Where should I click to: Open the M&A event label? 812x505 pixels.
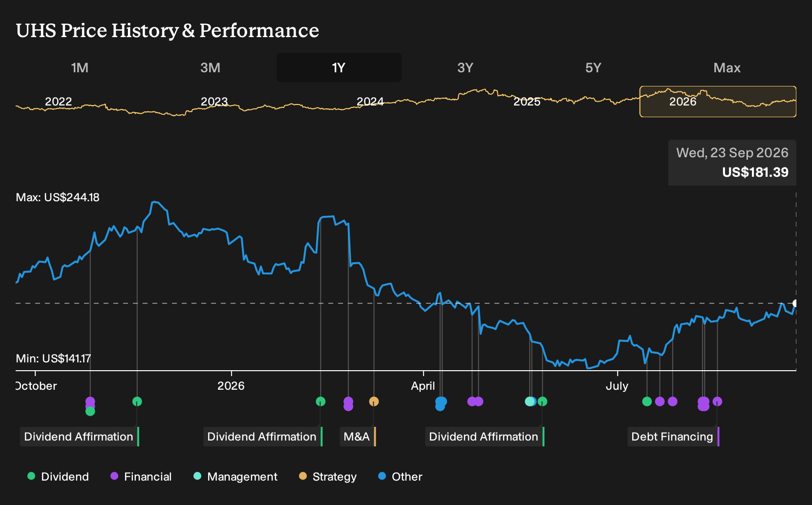tap(357, 437)
